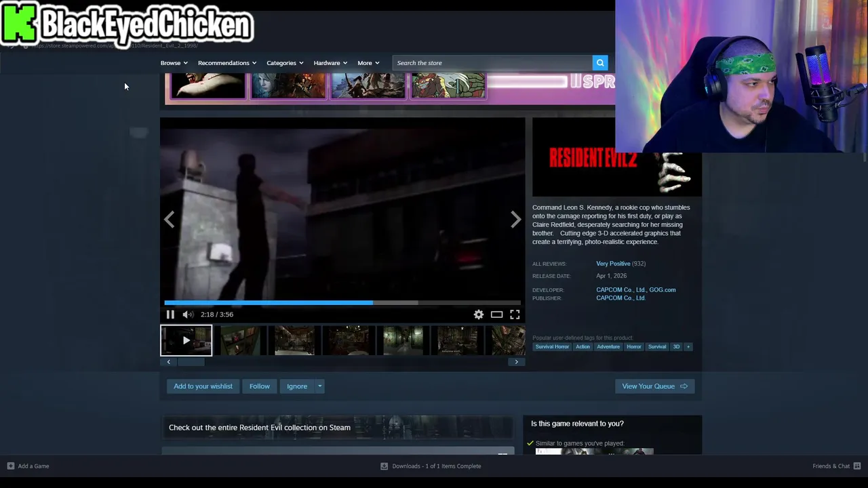Open GOG.com developer link

pyautogui.click(x=663, y=290)
